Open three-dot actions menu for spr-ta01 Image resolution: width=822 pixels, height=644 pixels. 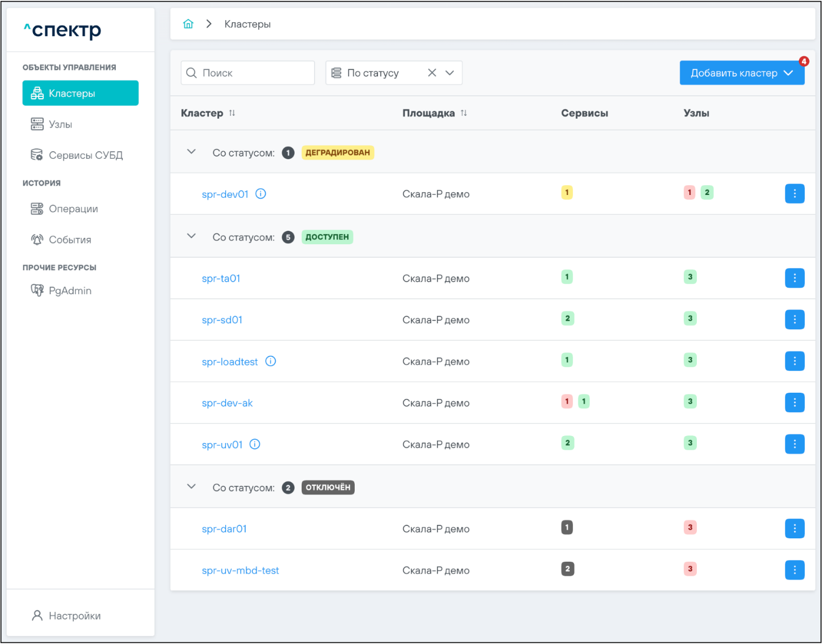click(794, 278)
